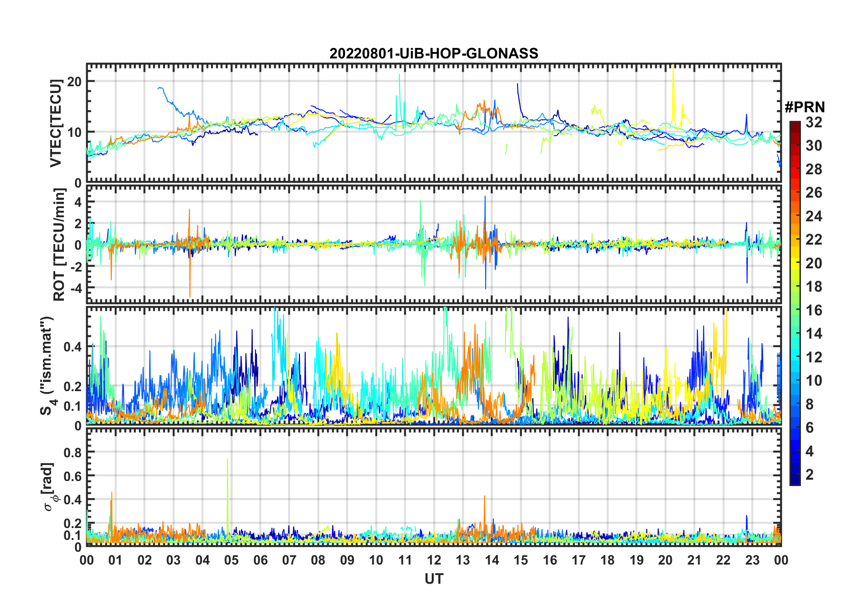This screenshot has width=868, height=607.
Task: Select the UT x-axis hour label 19
Action: tap(637, 560)
